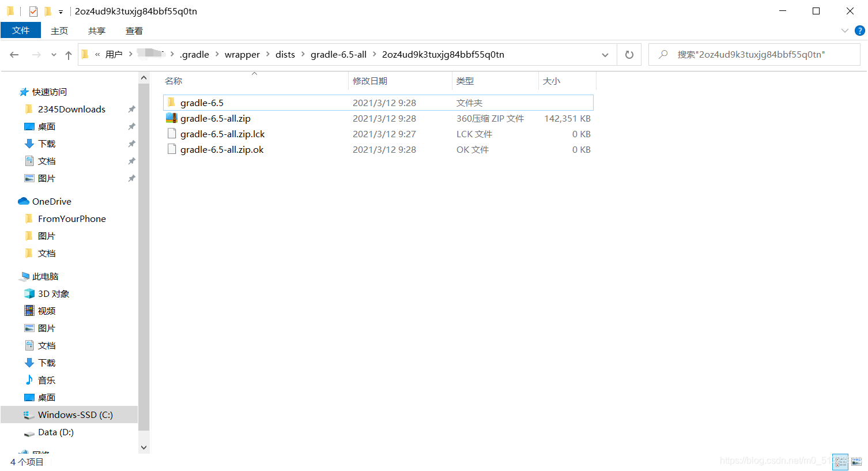Expand the address bar history dropdown
Screen dimensions: 868x471
605,55
